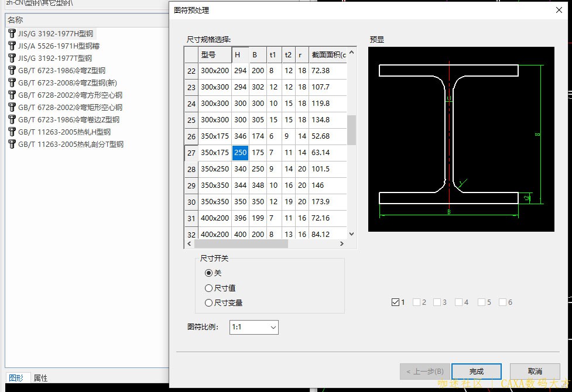Image resolution: width=572 pixels, height=392 pixels.
Task: Open the 图符比例 1:1 dropdown
Action: click(x=254, y=328)
